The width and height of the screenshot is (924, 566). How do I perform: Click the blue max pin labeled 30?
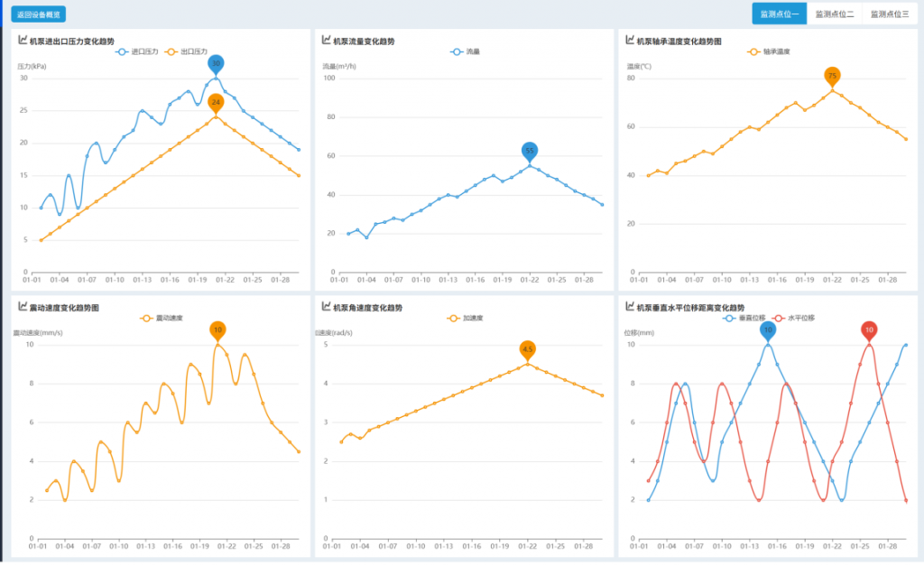(x=216, y=63)
